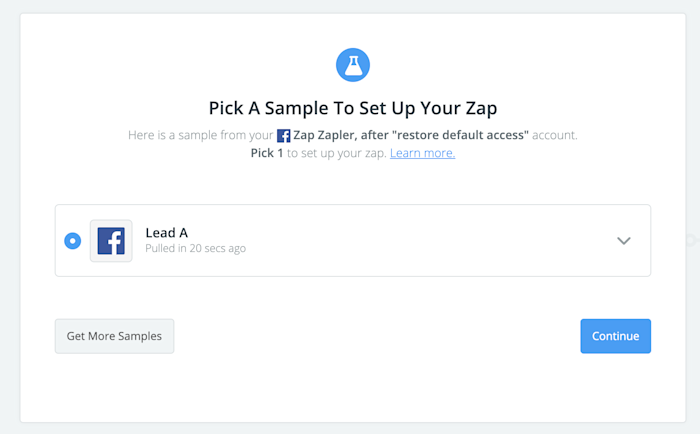
Task: Click 'Here is a sample from your' text
Action: pyautogui.click(x=200, y=135)
